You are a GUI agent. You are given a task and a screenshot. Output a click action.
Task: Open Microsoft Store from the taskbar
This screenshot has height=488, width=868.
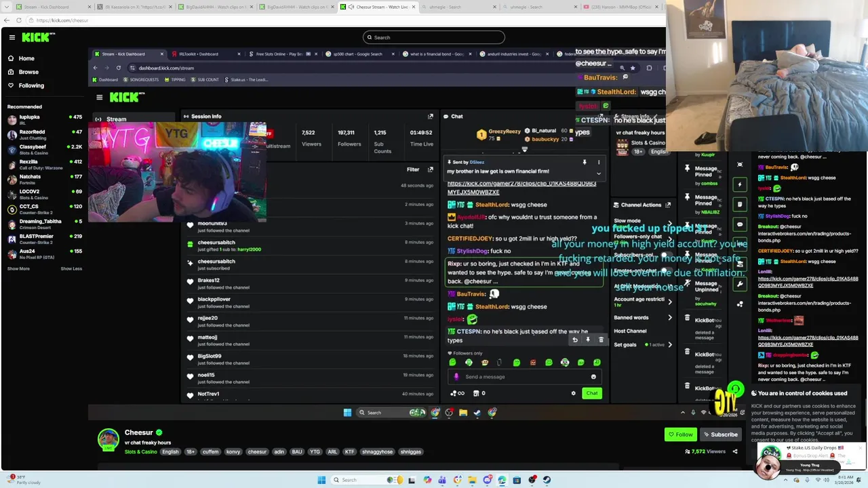pos(517,480)
